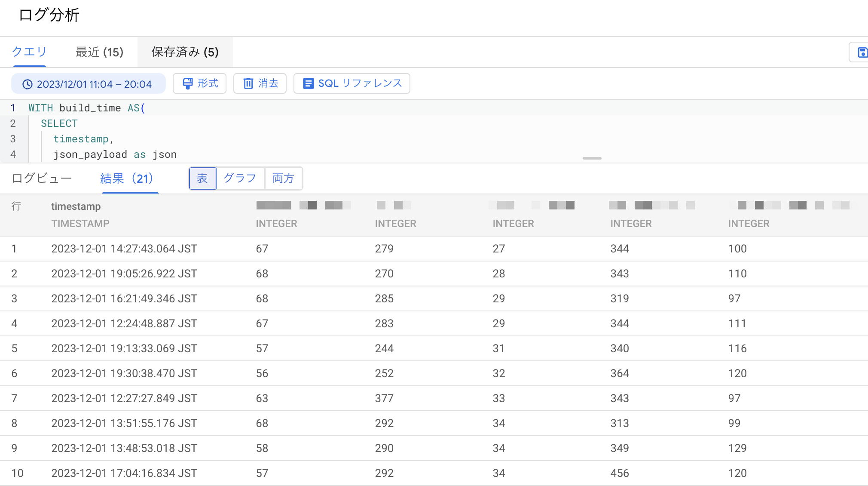Click the 行 row header cell
The height and width of the screenshot is (486, 868).
(x=16, y=206)
